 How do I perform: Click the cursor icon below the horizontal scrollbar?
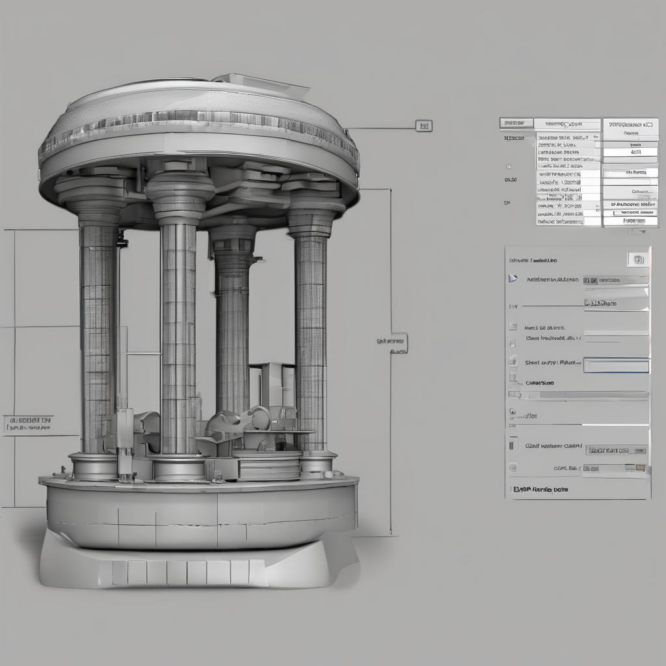pos(514,411)
